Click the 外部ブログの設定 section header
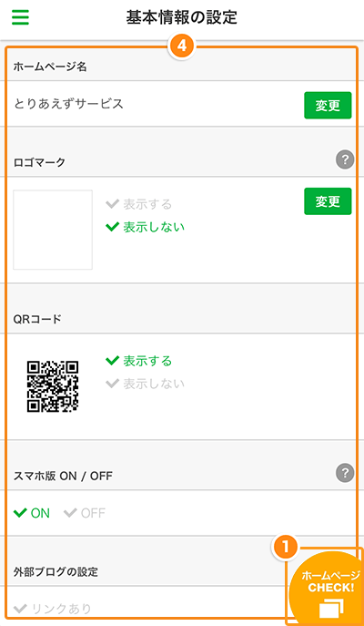This screenshot has height=626, width=364. tap(56, 571)
